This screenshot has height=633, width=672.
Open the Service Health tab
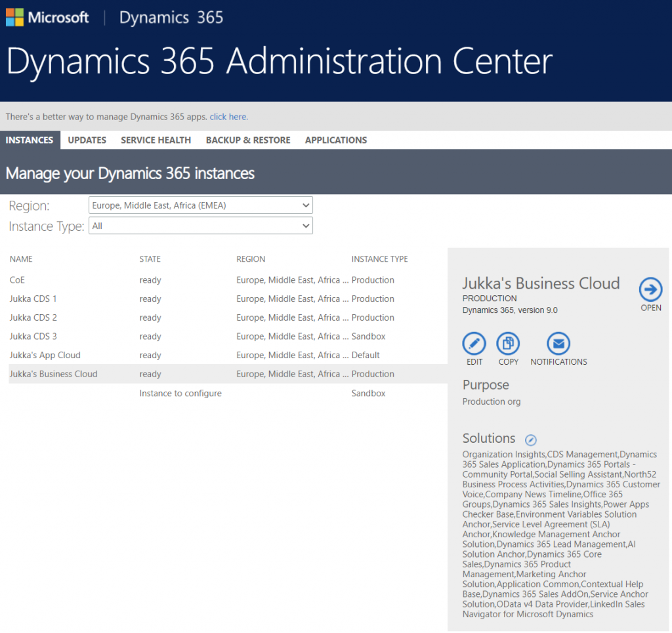[x=156, y=140]
